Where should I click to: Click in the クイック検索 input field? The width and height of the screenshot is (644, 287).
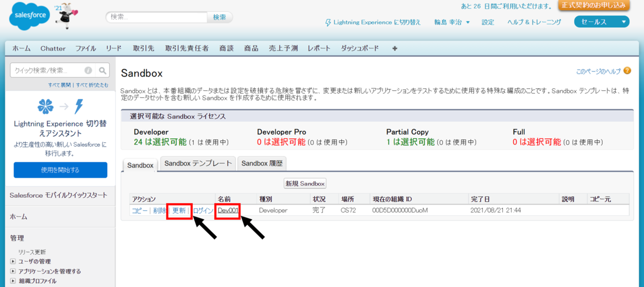click(x=48, y=70)
